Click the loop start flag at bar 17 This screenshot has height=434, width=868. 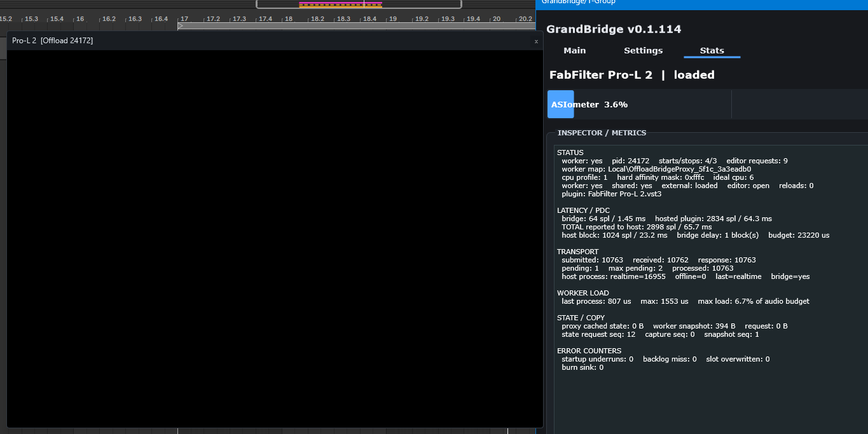tap(181, 26)
